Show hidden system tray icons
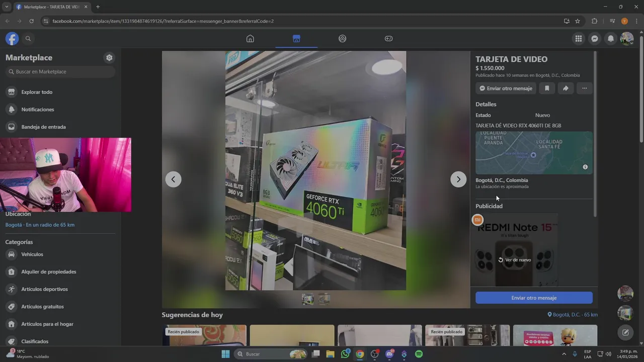The height and width of the screenshot is (362, 644). pos(563,354)
